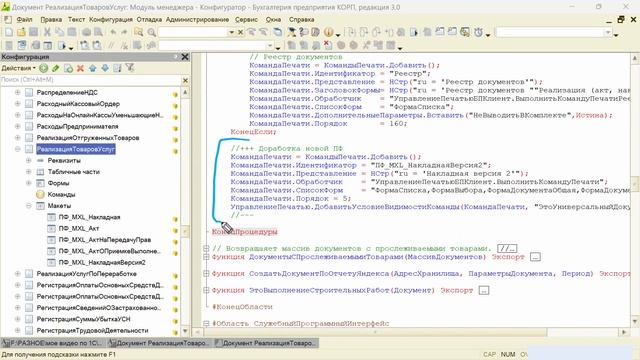This screenshot has width=640, height=360.
Task: Click the blue Move Up arrow icon
Action: pyautogui.click(x=93, y=68)
